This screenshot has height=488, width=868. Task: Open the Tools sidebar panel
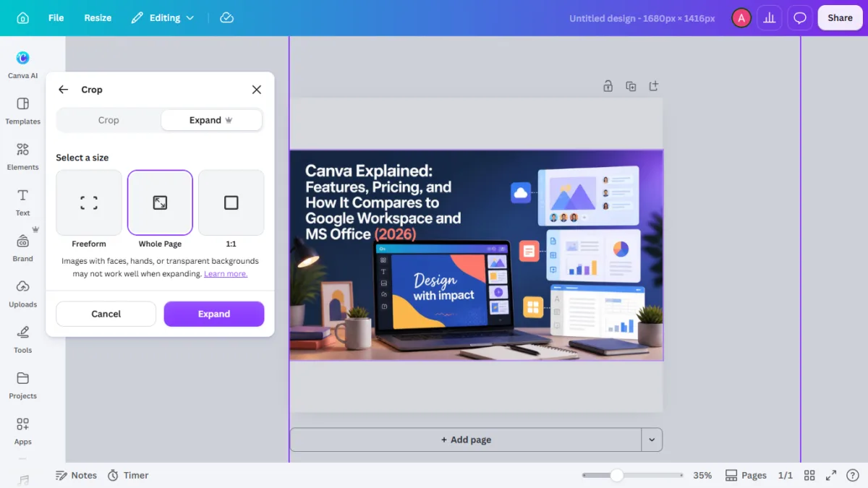pos(23,340)
